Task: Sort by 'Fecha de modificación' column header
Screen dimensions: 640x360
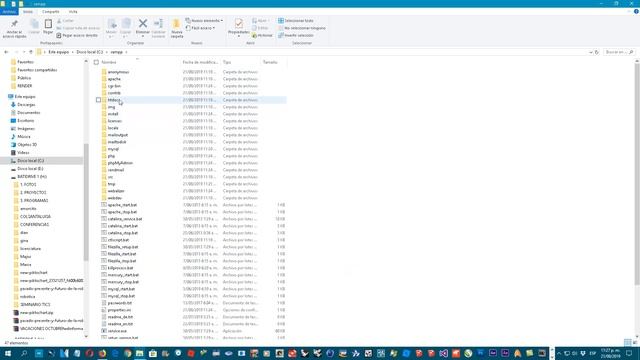Action: click(200, 62)
